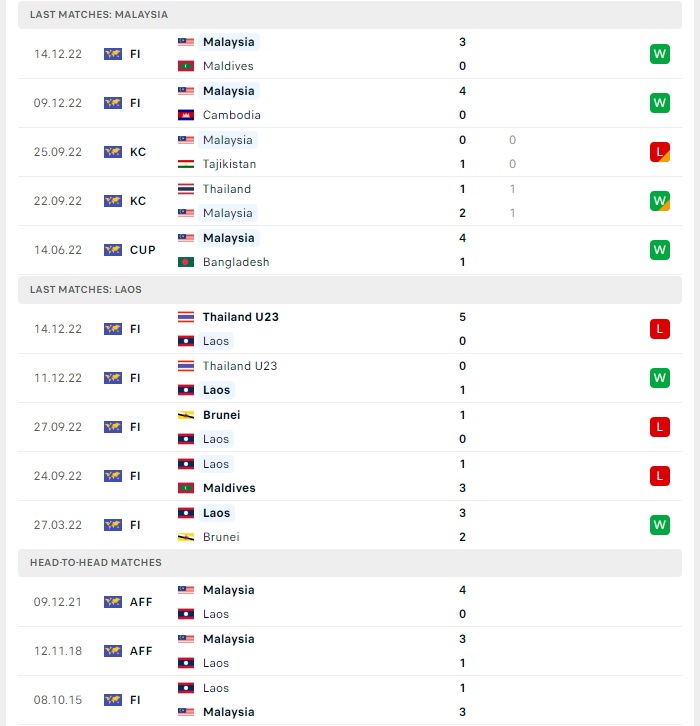The image size is (700, 726).
Task: Select the 09.12.21 AFF Malaysia vs Laos match
Action: pos(350,602)
